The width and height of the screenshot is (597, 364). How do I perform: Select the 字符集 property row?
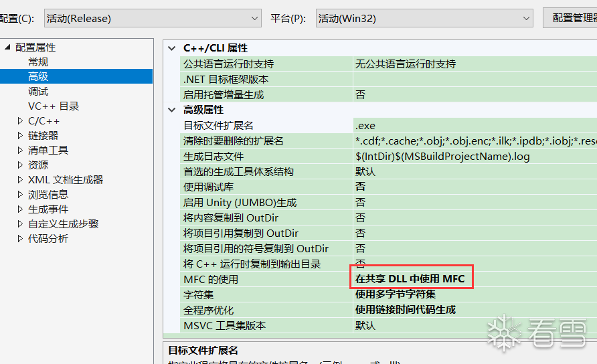pyautogui.click(x=266, y=294)
